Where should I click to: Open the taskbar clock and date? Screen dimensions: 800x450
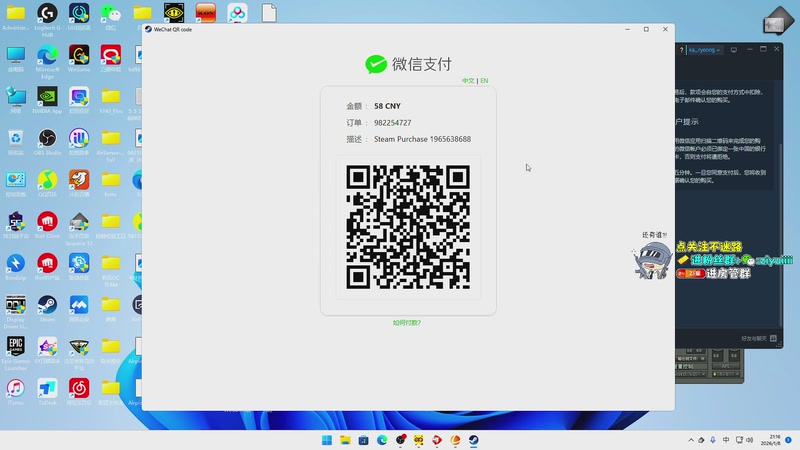(x=770, y=440)
